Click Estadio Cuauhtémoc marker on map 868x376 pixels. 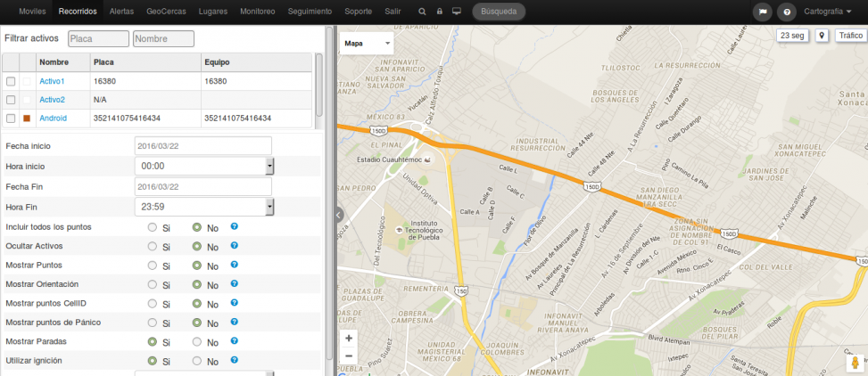[427, 159]
